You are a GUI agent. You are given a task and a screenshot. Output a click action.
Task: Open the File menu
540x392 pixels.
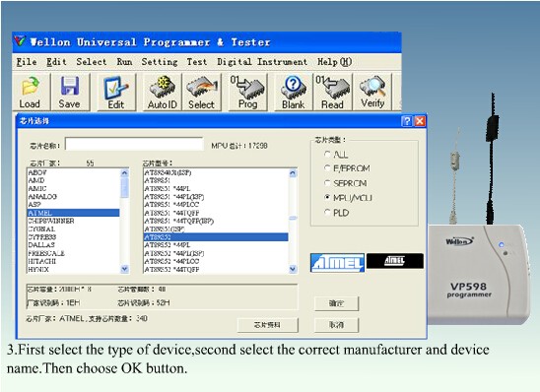(27, 62)
